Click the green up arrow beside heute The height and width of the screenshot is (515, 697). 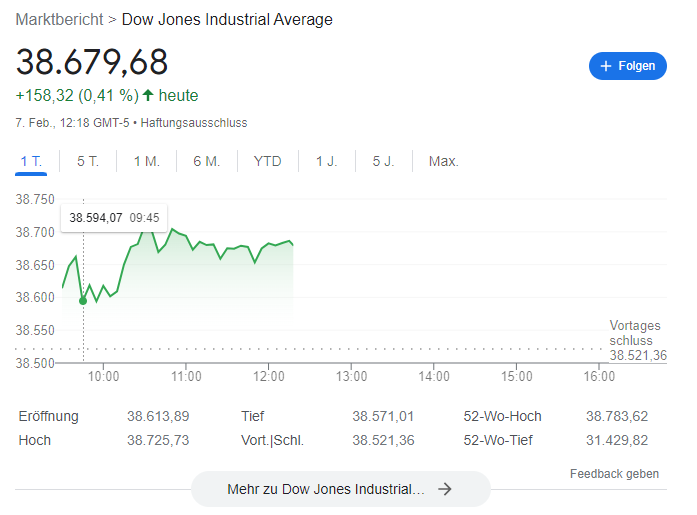tap(148, 95)
